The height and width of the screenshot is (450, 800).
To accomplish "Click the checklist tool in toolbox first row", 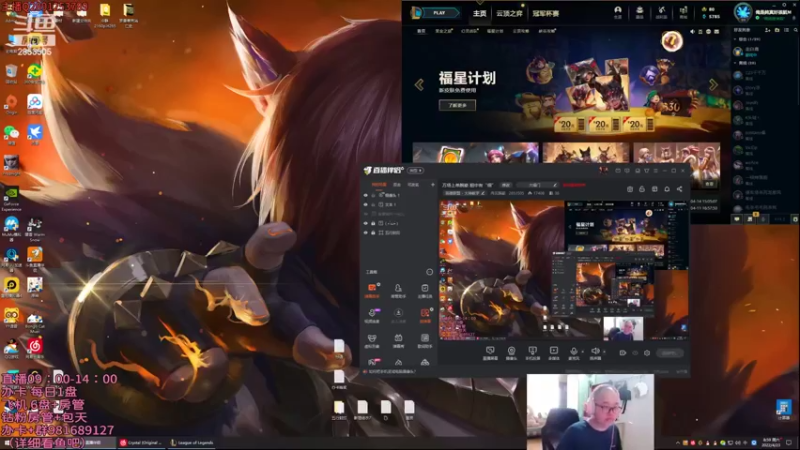I will pos(424,290).
